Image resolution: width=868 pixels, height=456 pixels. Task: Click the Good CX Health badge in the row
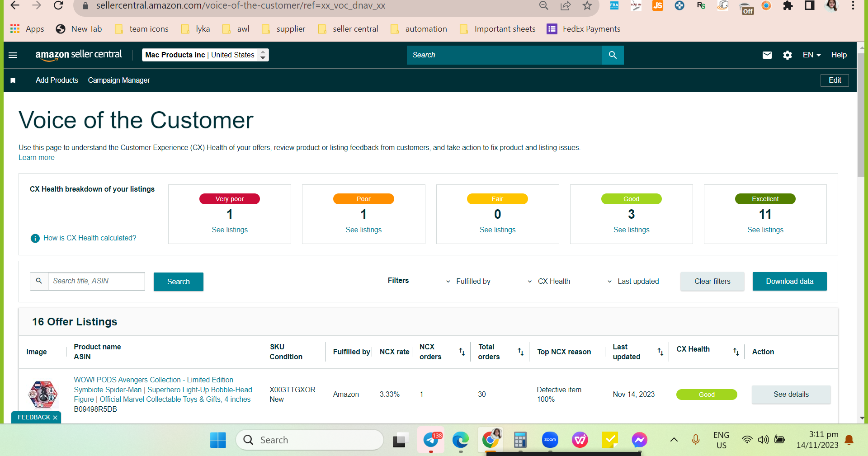[x=707, y=395]
